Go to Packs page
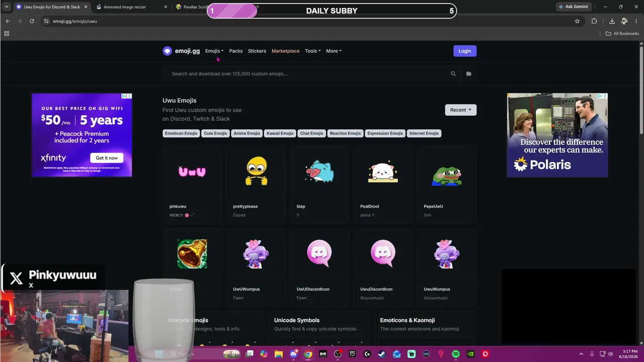The height and width of the screenshot is (362, 644). (236, 51)
